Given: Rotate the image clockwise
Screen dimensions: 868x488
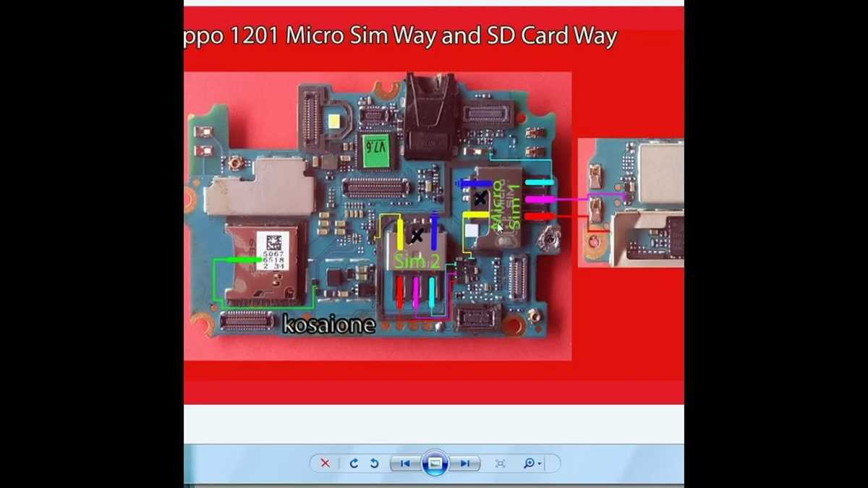Looking at the screenshot, I should point(354,463).
